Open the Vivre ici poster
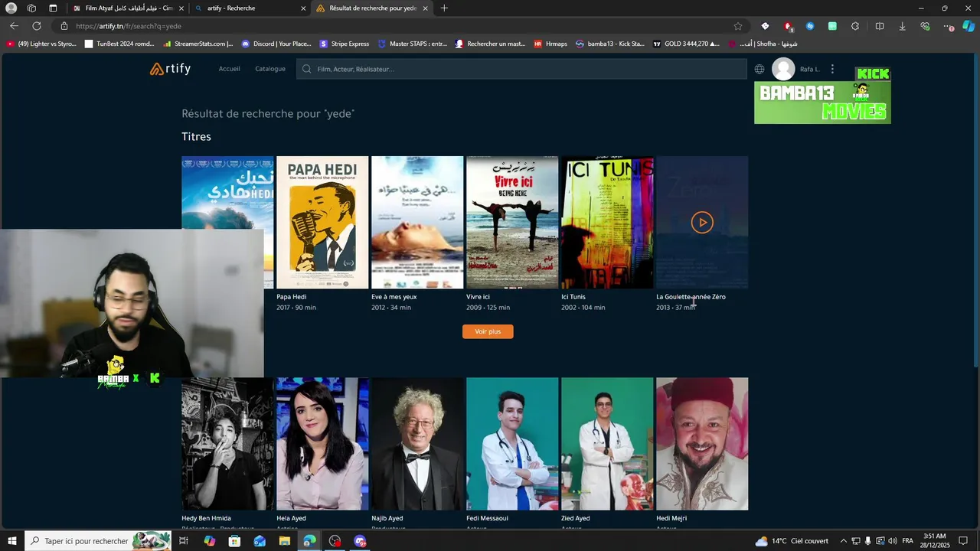Screen dimensions: 980x551 (512, 222)
